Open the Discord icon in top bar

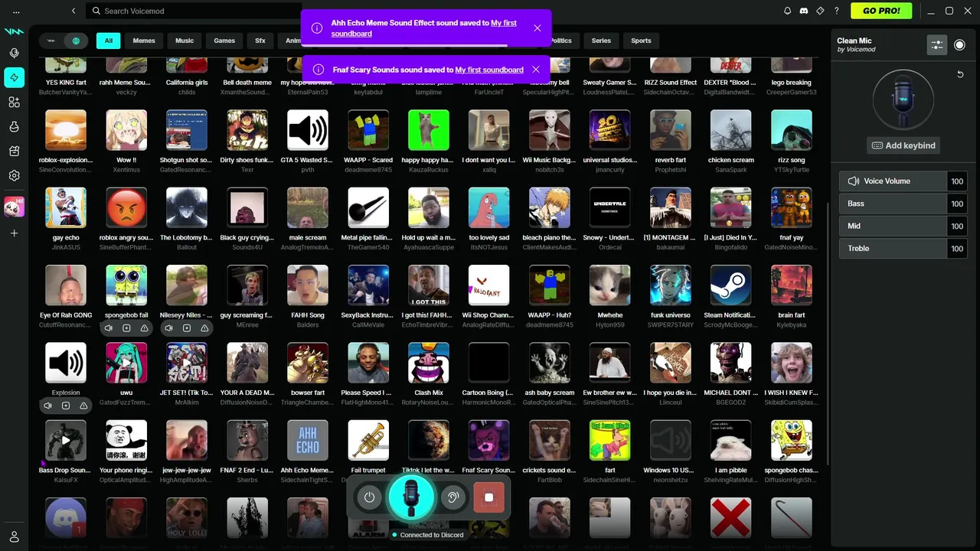803,11
